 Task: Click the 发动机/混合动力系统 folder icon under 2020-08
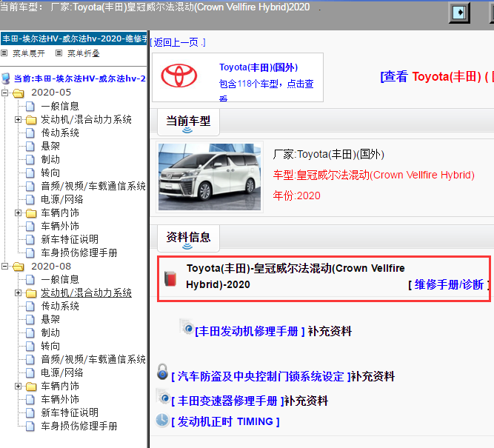(31, 293)
